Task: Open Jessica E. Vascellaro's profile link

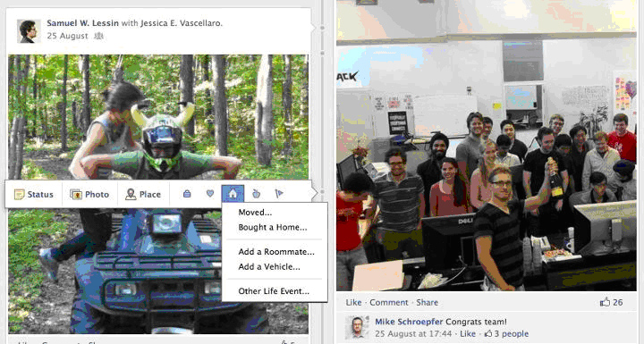Action: coord(181,23)
